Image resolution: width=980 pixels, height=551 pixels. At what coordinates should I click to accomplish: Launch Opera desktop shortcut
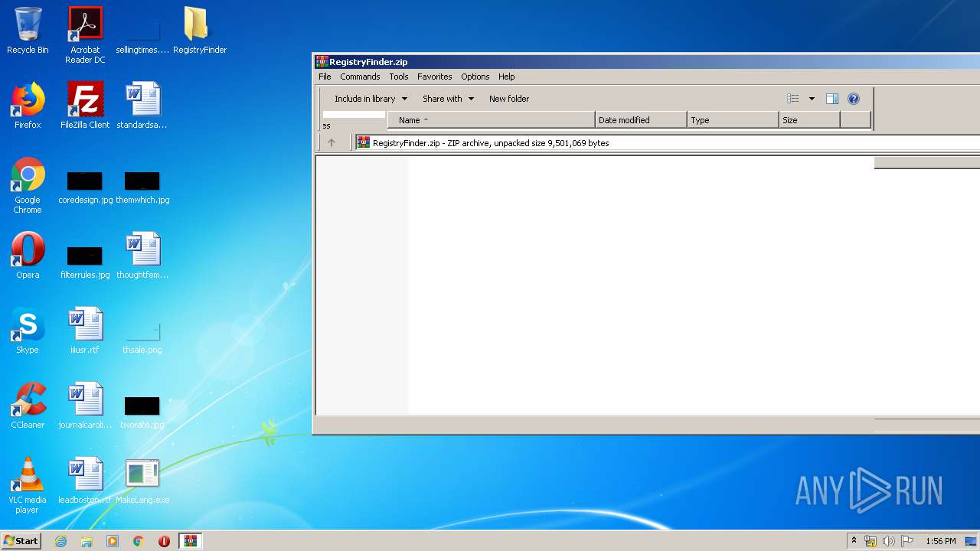(28, 256)
